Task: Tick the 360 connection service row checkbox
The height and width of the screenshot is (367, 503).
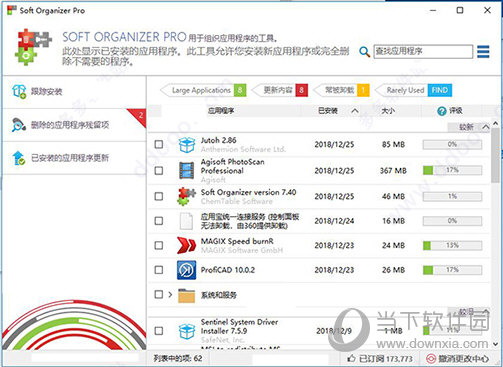Action: 159,221
